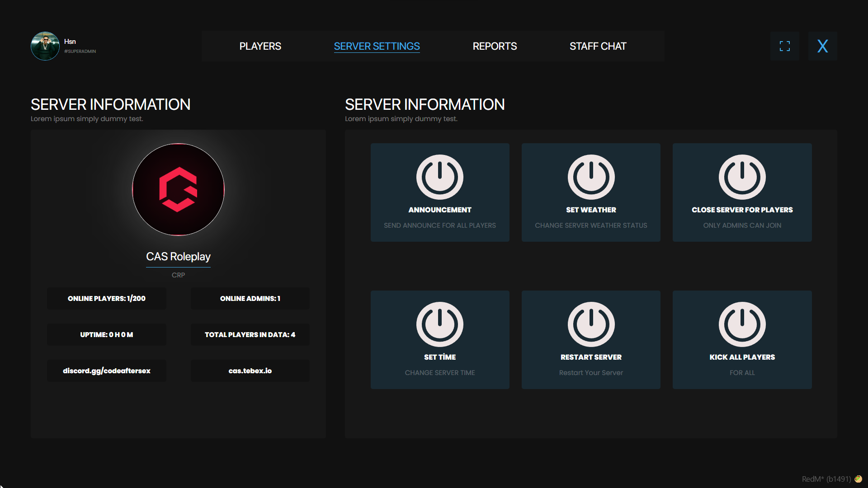Select the Server Settings tab

click(x=377, y=46)
